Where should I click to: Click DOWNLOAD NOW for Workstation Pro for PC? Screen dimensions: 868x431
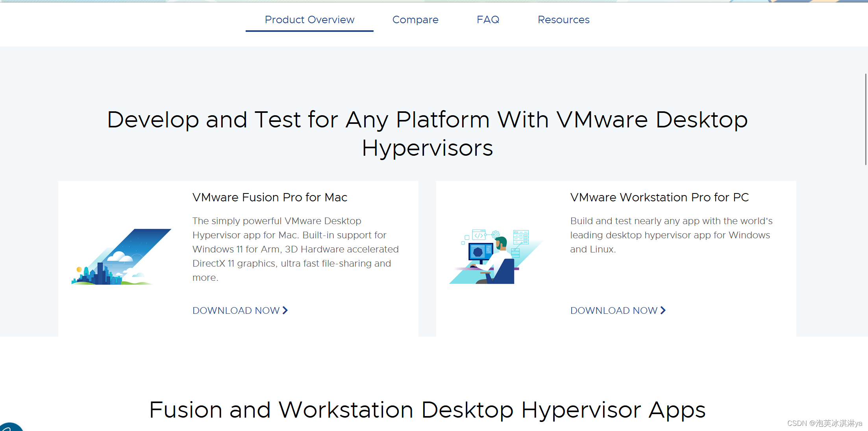(x=614, y=311)
